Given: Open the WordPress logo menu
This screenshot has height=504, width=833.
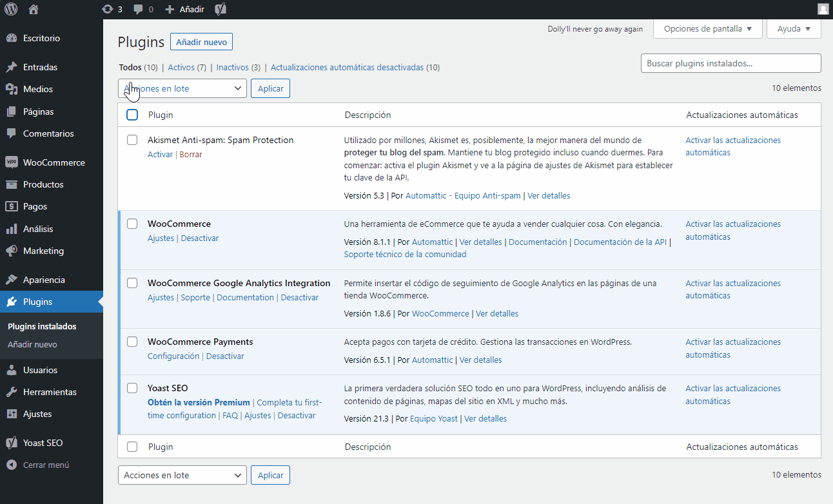Looking at the screenshot, I should [x=11, y=10].
